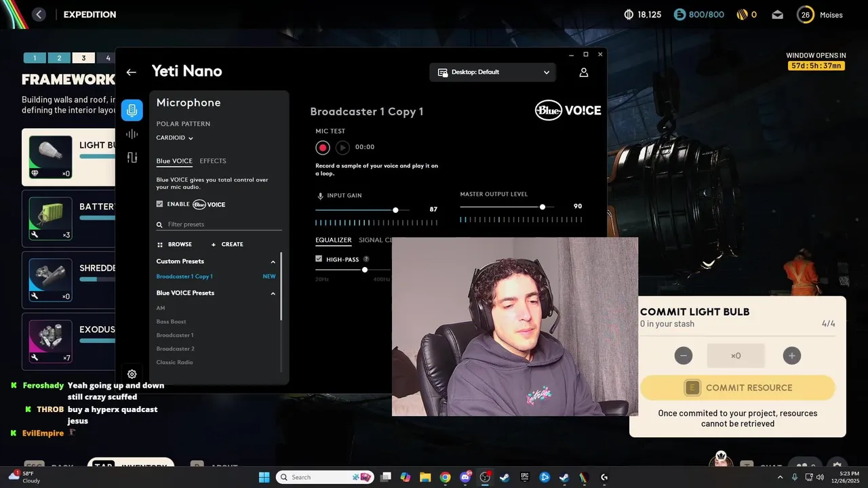Viewport: 868px width, 488px height.
Task: Click the Input Gain microphone icon
Action: click(320, 196)
